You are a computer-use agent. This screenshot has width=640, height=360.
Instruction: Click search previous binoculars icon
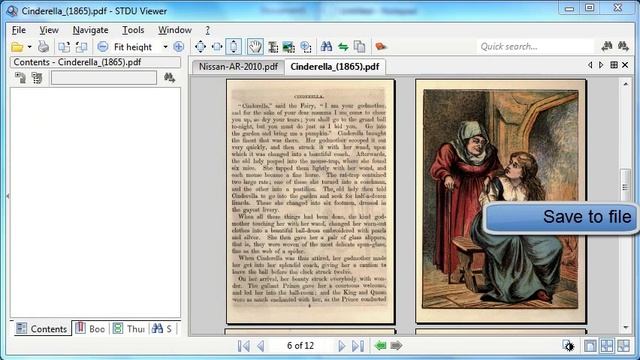click(x=607, y=46)
